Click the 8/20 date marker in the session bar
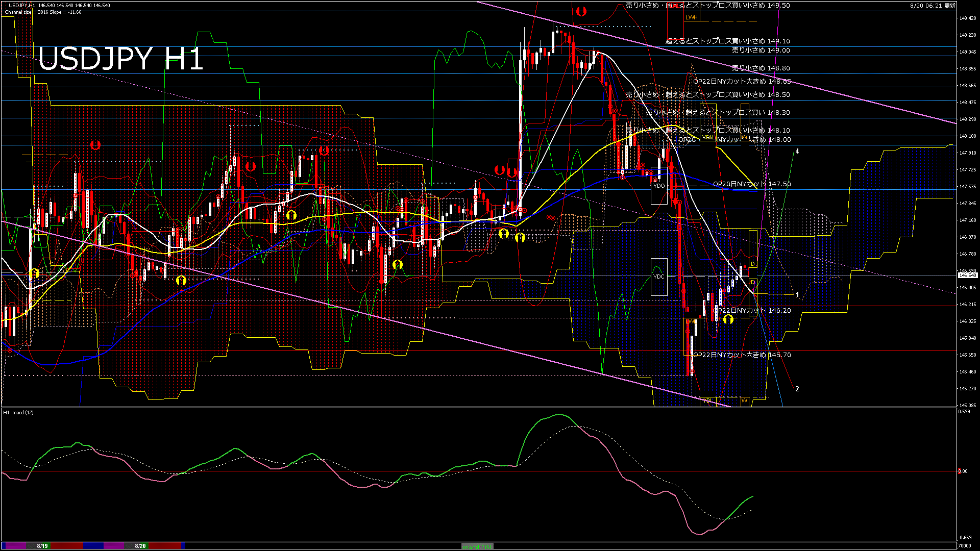Screen dimensions: 980x551 pos(140,546)
